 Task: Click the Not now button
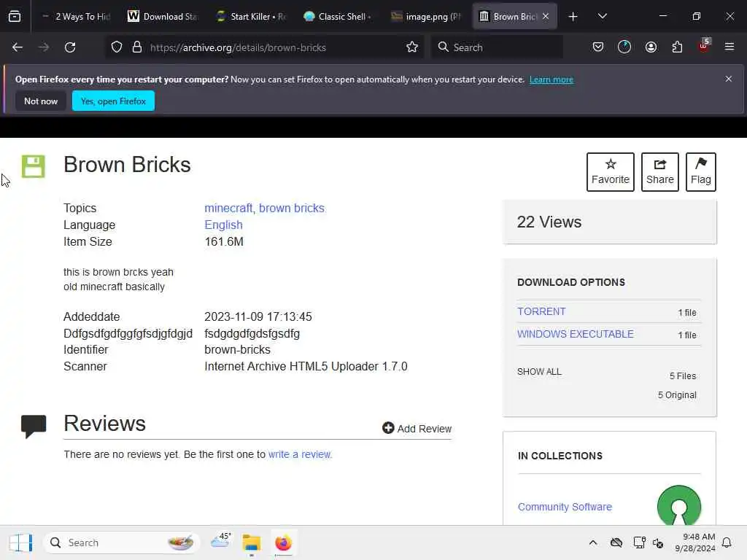[x=41, y=101]
